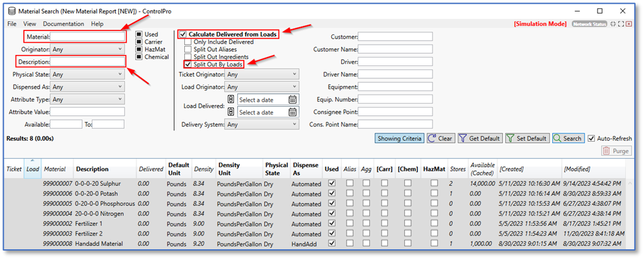Viewport: 644px width, 259px height.
Task: Enable the Only Include Delivered option
Action: click(188, 42)
